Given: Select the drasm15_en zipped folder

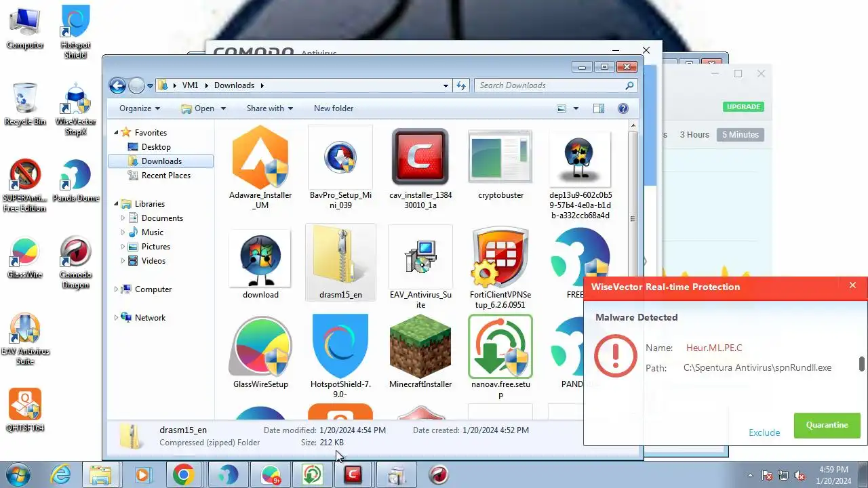Looking at the screenshot, I should (x=340, y=262).
